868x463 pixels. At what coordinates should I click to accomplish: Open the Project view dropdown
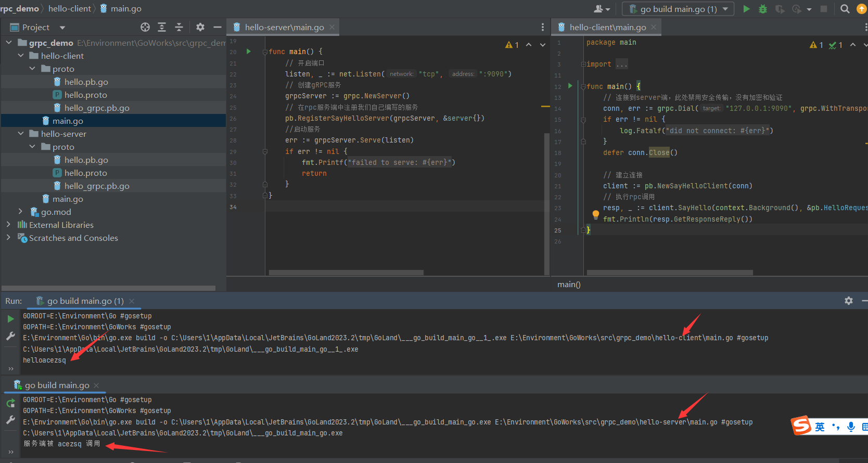click(x=62, y=28)
